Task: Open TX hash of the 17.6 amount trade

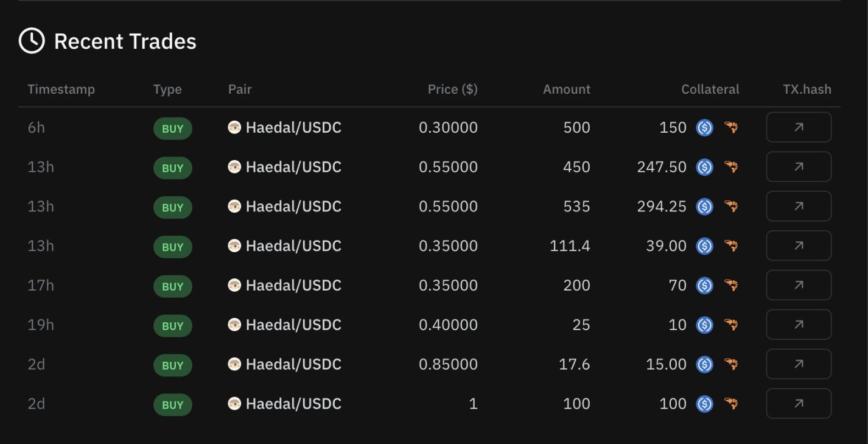Action: click(798, 364)
